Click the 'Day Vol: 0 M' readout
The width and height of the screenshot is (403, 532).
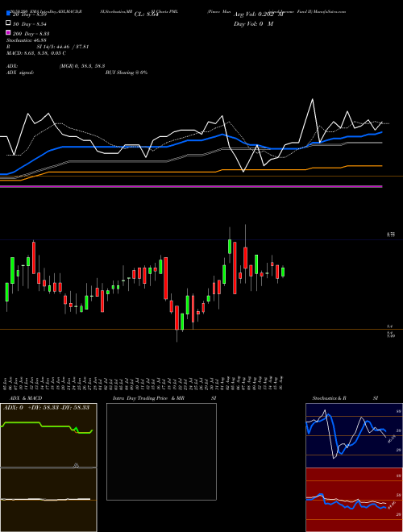(253, 24)
